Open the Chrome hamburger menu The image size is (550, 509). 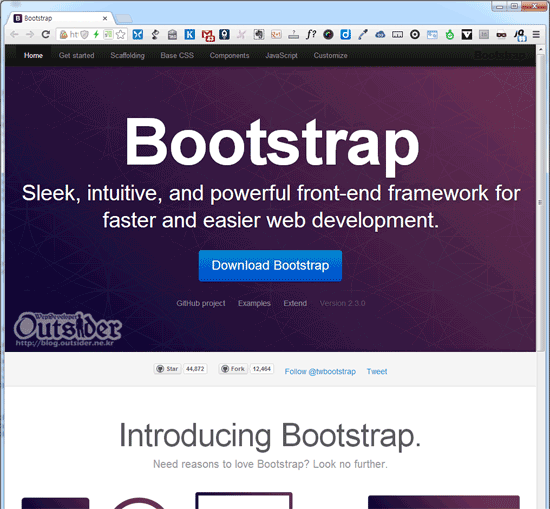536,34
